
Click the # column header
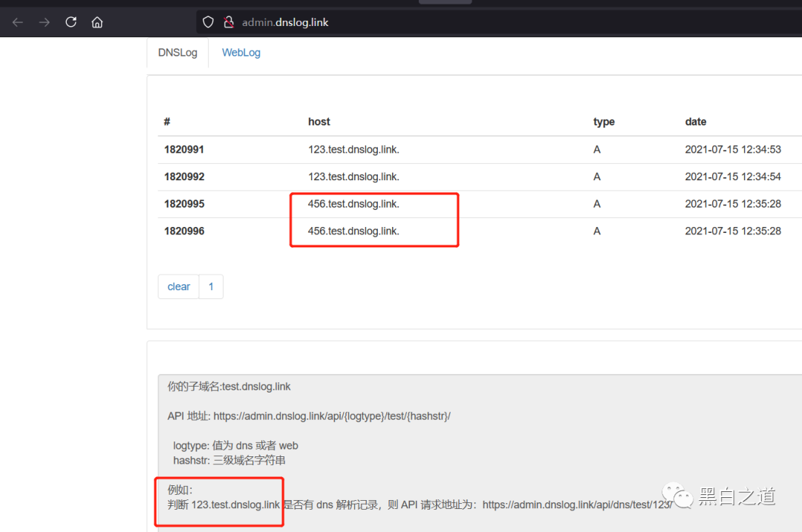pyautogui.click(x=167, y=122)
